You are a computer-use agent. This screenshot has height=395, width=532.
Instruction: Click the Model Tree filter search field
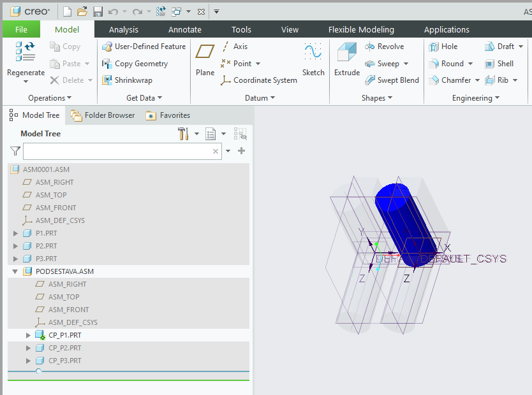click(x=119, y=151)
